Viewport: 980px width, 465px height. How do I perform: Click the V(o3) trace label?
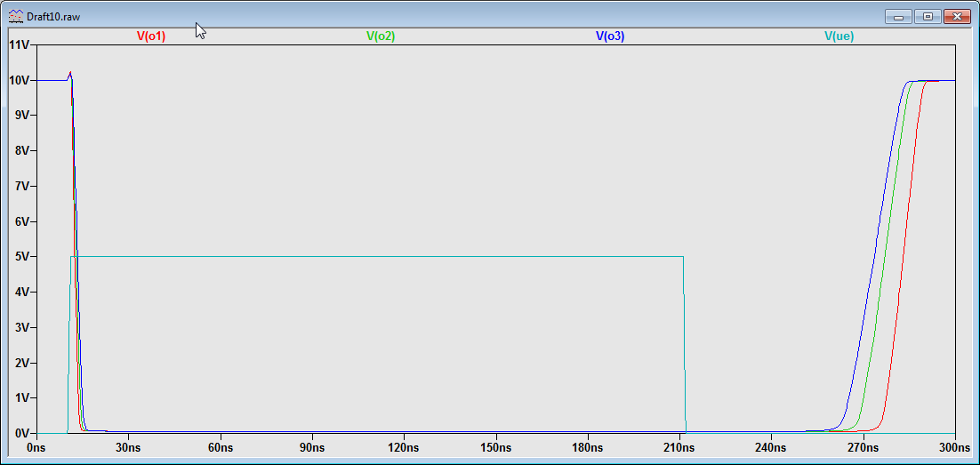(x=610, y=36)
